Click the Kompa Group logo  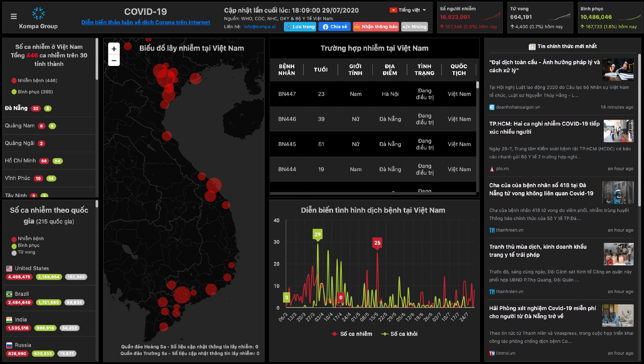tap(38, 13)
